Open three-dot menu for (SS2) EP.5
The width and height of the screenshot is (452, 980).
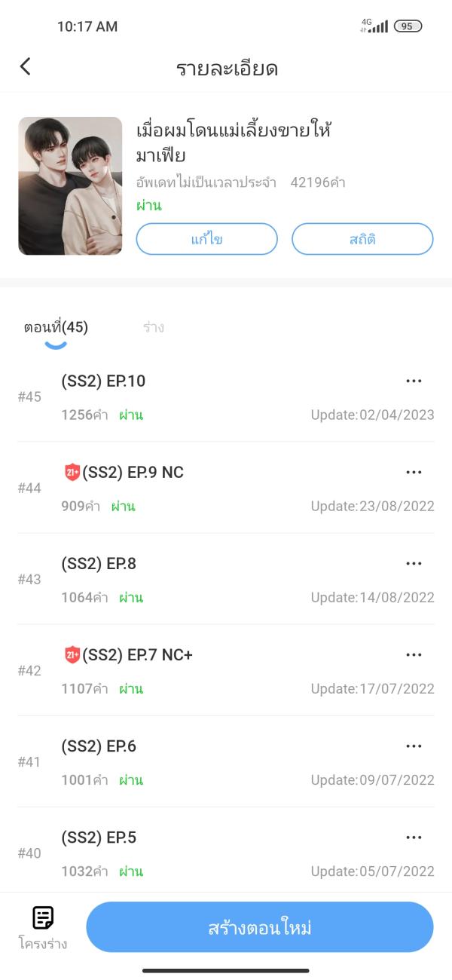[x=414, y=838]
